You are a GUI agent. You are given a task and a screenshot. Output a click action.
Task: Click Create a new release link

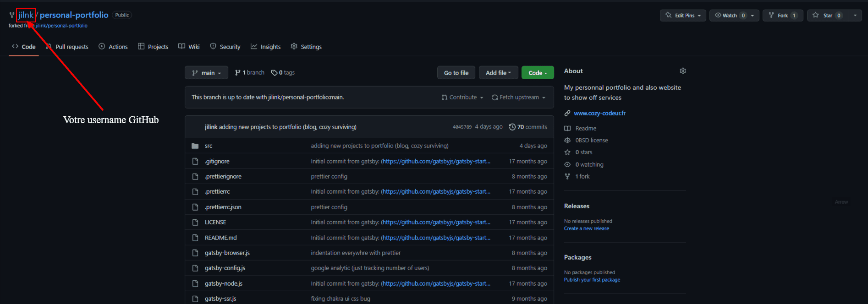click(586, 228)
